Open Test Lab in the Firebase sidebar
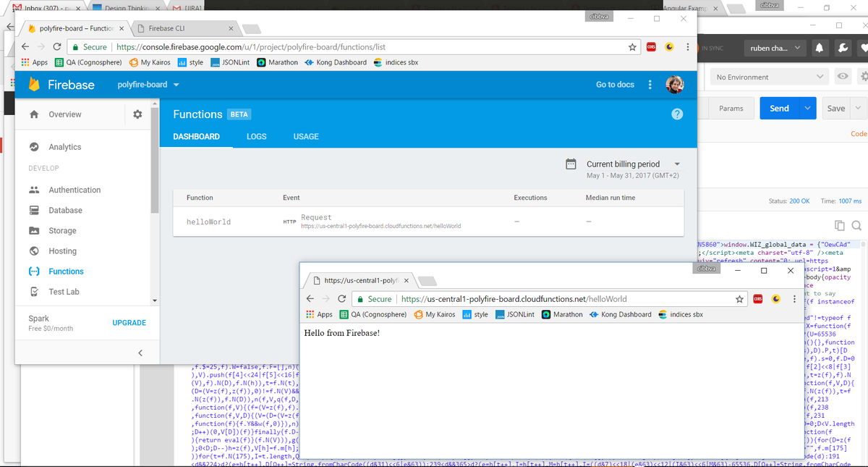Screen dimensions: 868x467 coord(64,291)
